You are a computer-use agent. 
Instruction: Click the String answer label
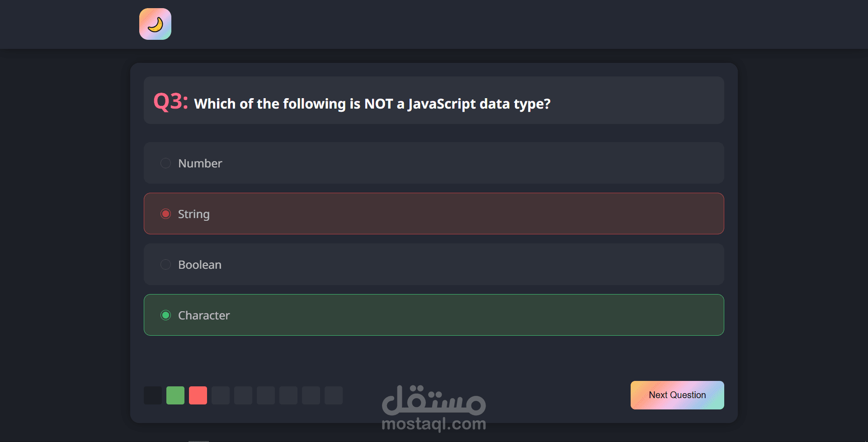(194, 214)
